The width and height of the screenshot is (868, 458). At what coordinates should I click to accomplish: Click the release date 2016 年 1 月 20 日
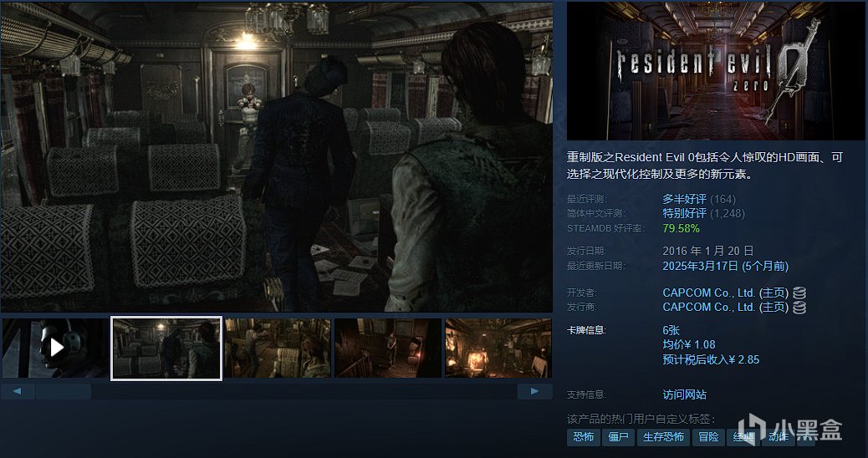[708, 251]
